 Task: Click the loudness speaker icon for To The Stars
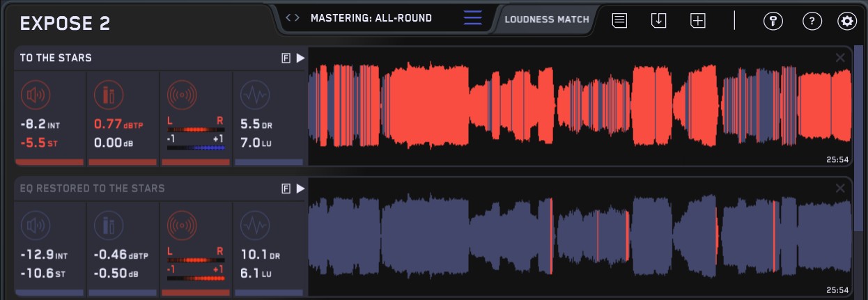pos(36,94)
